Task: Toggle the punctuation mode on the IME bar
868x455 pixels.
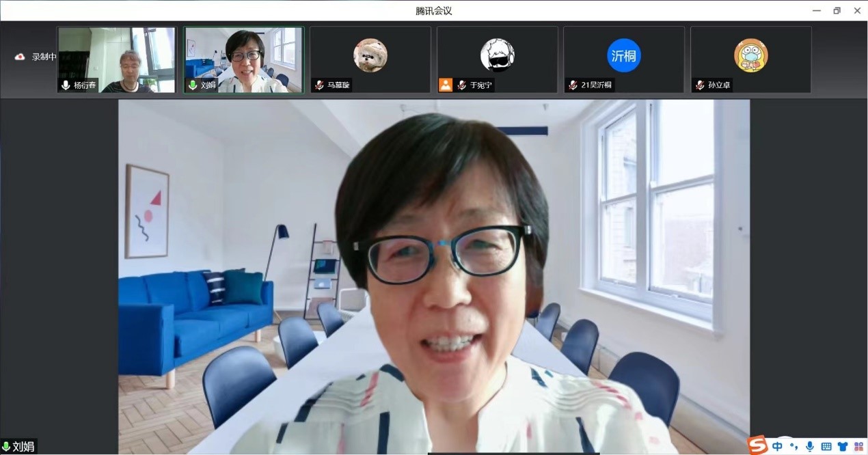Action: 794,446
